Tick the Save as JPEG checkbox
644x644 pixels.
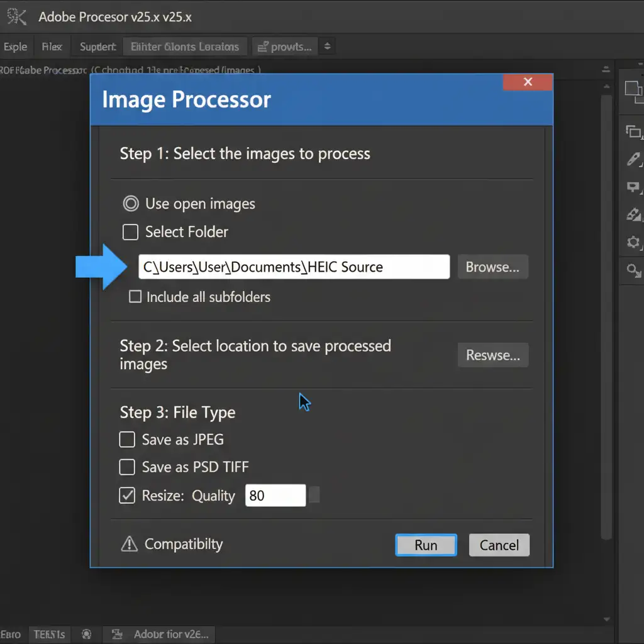[127, 440]
